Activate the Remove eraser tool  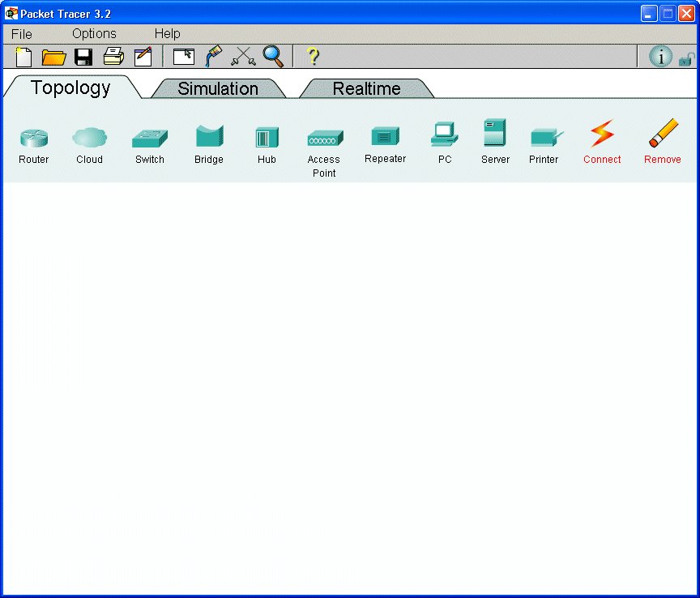click(663, 141)
